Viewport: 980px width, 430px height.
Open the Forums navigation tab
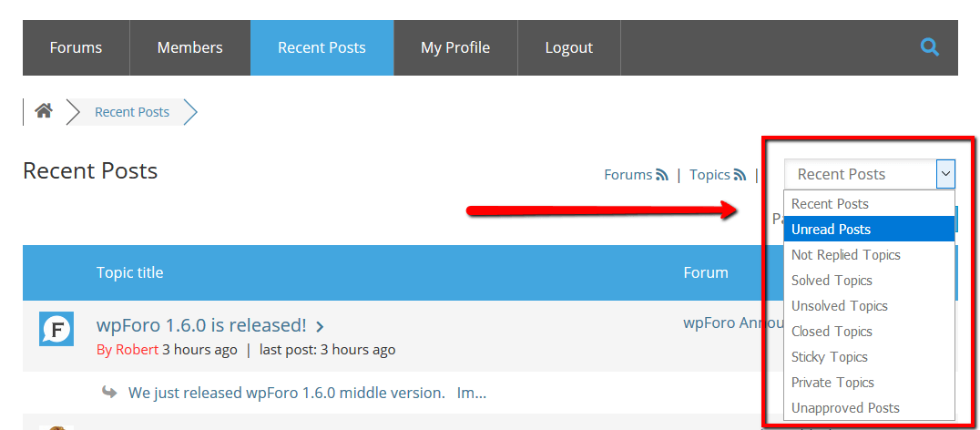click(x=76, y=47)
